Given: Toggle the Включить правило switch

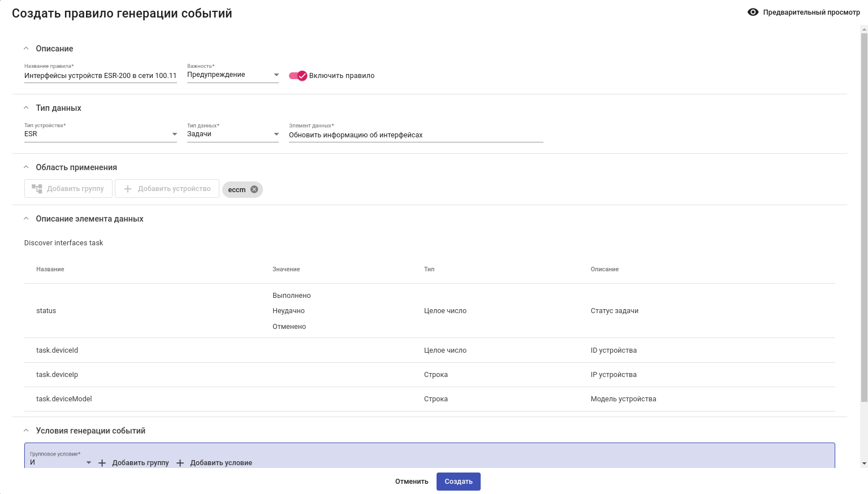Looking at the screenshot, I should click(x=298, y=76).
